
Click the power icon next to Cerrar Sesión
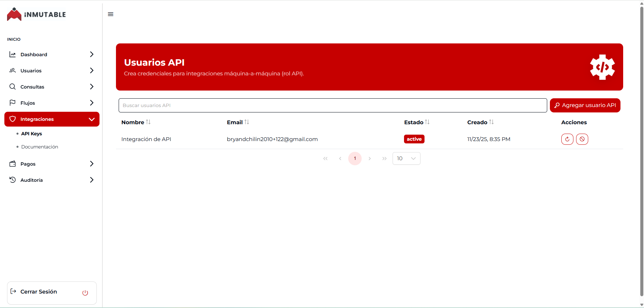click(85, 293)
